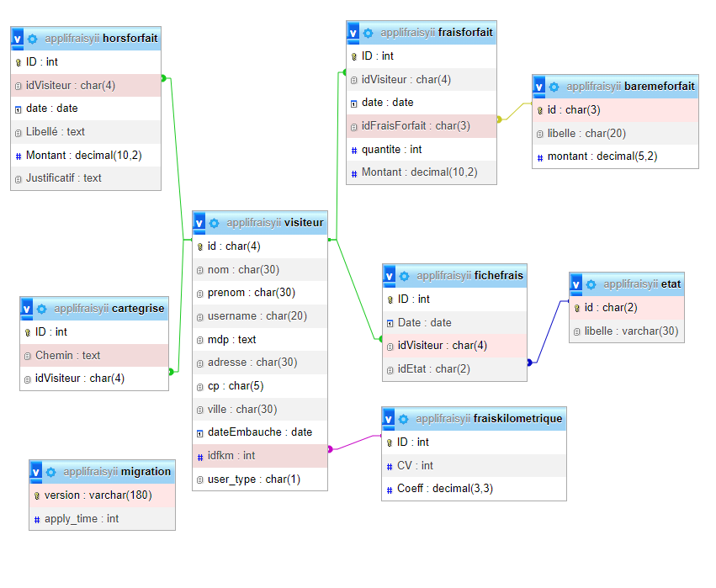Open gear options on fichefrais table

coord(404,276)
